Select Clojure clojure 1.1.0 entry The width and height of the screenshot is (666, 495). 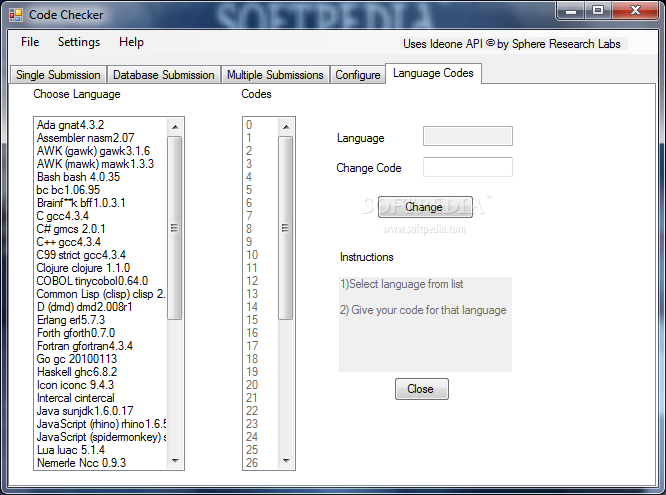pos(101,268)
